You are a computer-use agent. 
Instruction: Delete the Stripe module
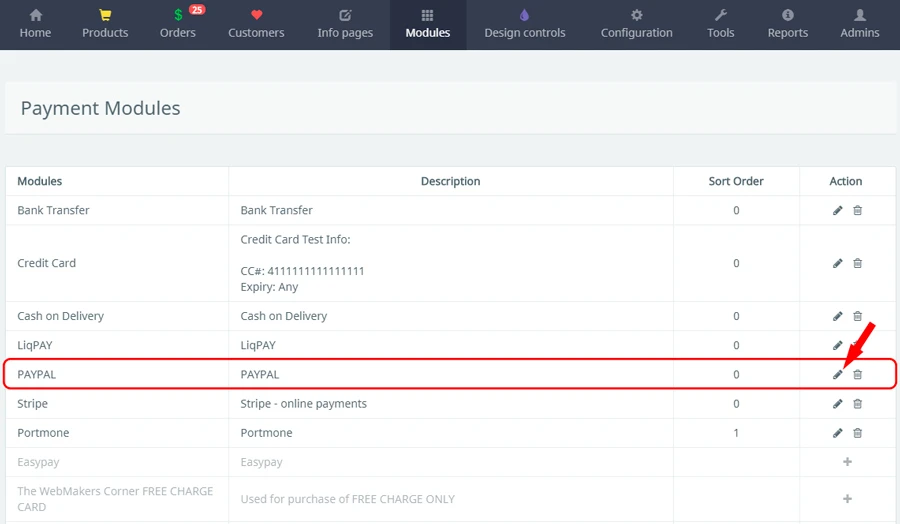[x=857, y=404]
